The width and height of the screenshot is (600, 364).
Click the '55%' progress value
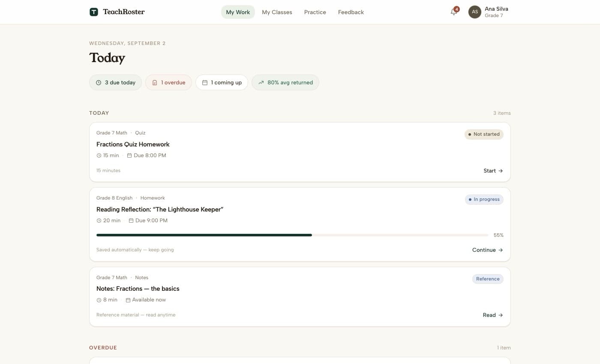coord(498,236)
